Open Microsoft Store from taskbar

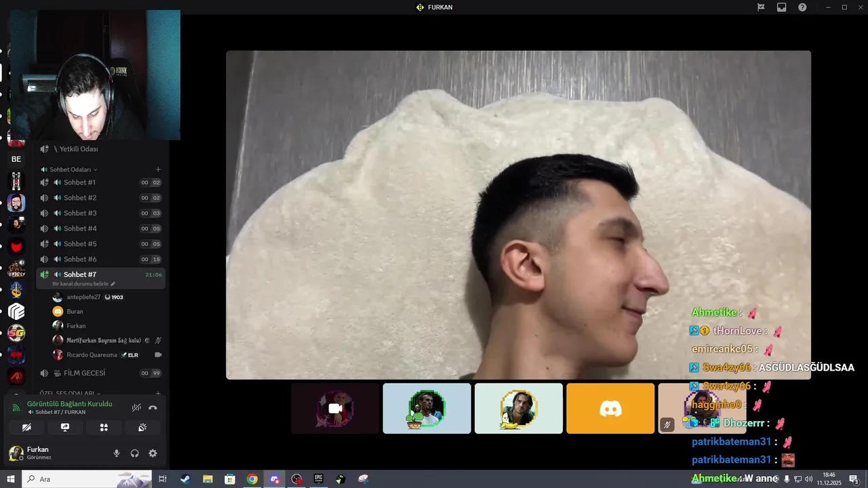point(230,479)
